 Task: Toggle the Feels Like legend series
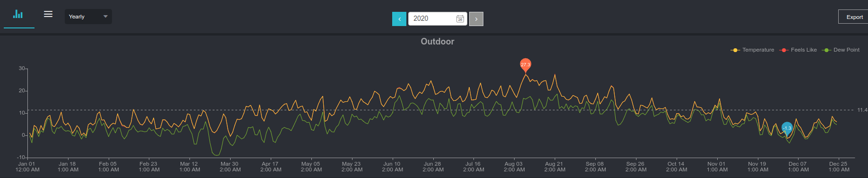coord(798,50)
